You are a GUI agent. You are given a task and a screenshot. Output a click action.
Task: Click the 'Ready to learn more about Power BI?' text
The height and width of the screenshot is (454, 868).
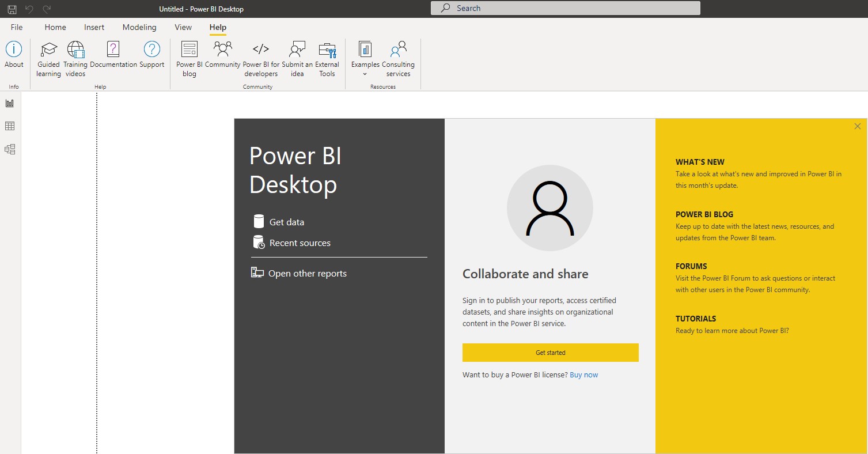pos(732,331)
